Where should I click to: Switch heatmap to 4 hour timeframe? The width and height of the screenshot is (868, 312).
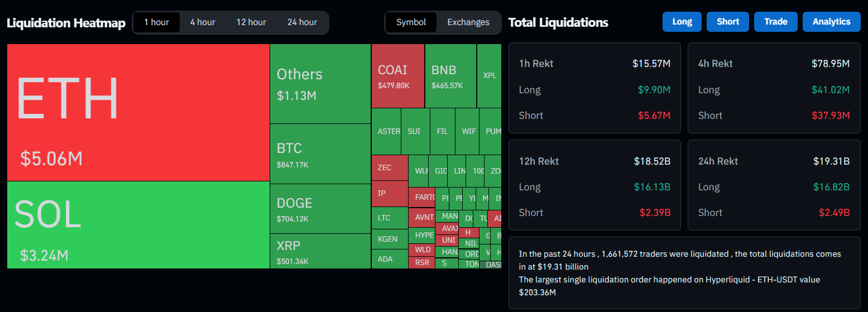203,22
